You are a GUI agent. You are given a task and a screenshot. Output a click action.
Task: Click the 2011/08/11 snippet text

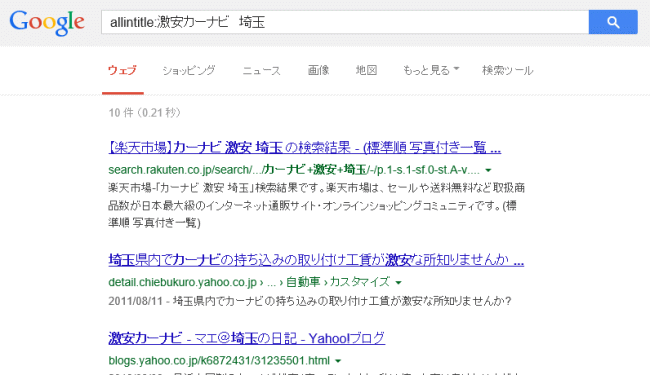tap(310, 301)
